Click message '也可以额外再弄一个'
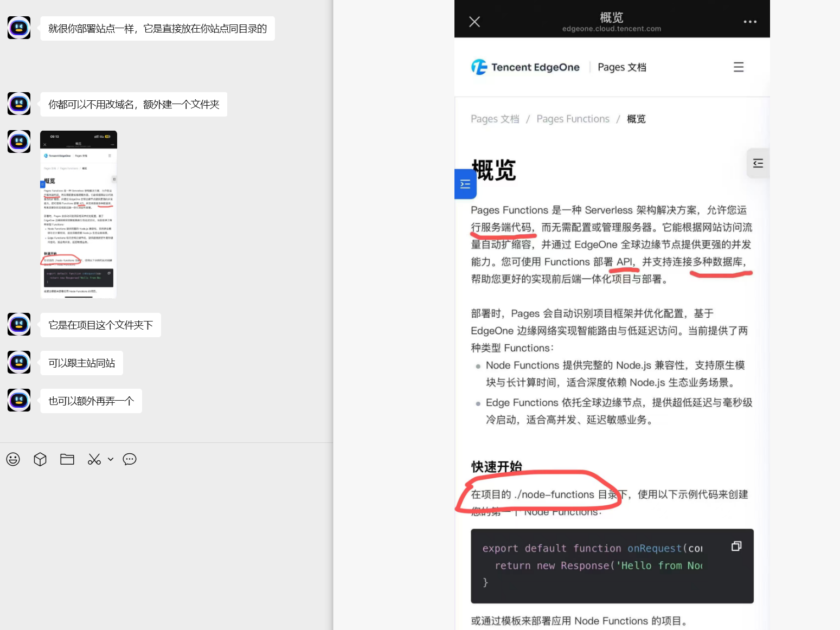Screen dimensions: 840x630 [91, 401]
